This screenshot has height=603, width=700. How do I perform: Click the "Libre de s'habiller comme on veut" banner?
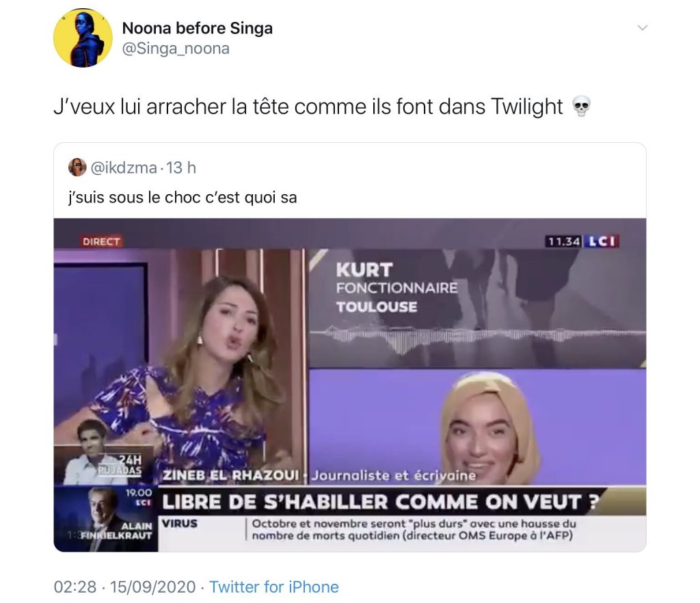pos(379,502)
